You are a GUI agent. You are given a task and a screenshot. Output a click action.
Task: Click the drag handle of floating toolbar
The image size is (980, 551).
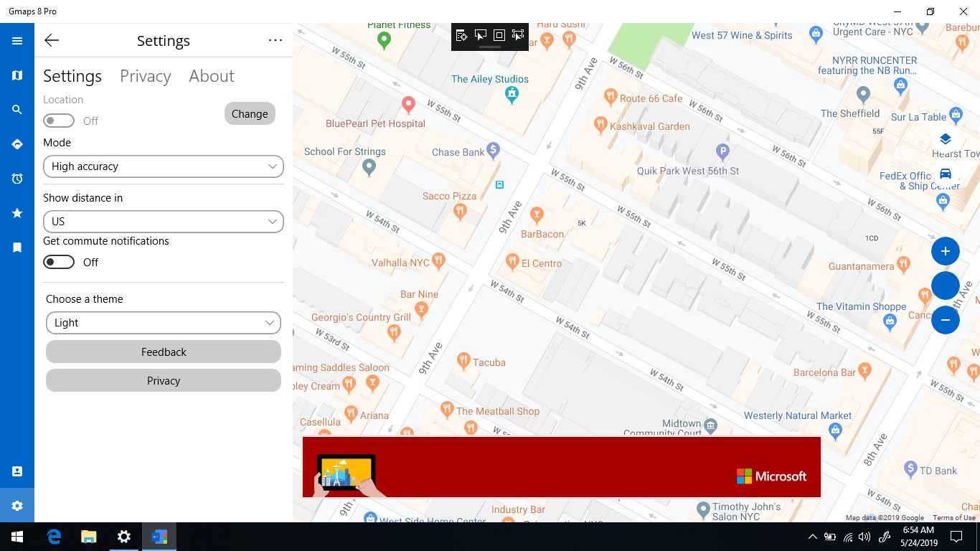coord(490,47)
